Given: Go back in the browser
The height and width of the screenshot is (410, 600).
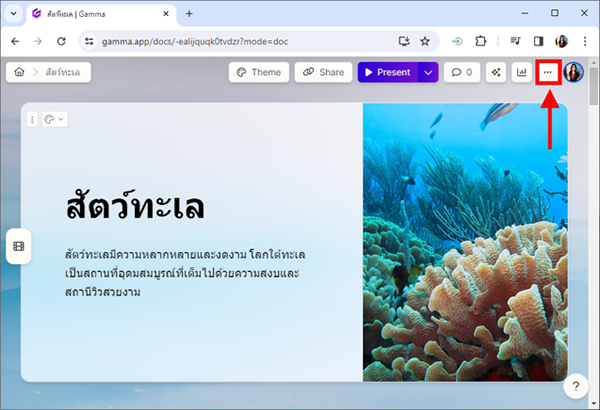Looking at the screenshot, I should pyautogui.click(x=15, y=41).
